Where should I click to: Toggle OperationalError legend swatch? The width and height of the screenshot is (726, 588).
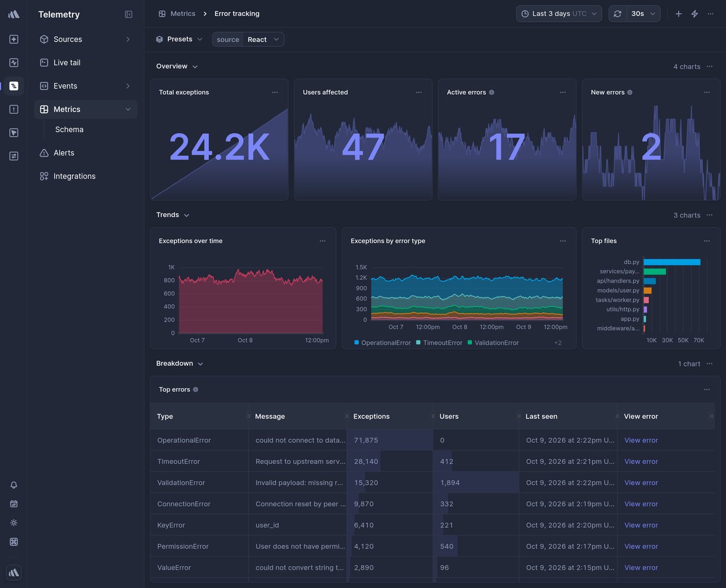tap(356, 343)
